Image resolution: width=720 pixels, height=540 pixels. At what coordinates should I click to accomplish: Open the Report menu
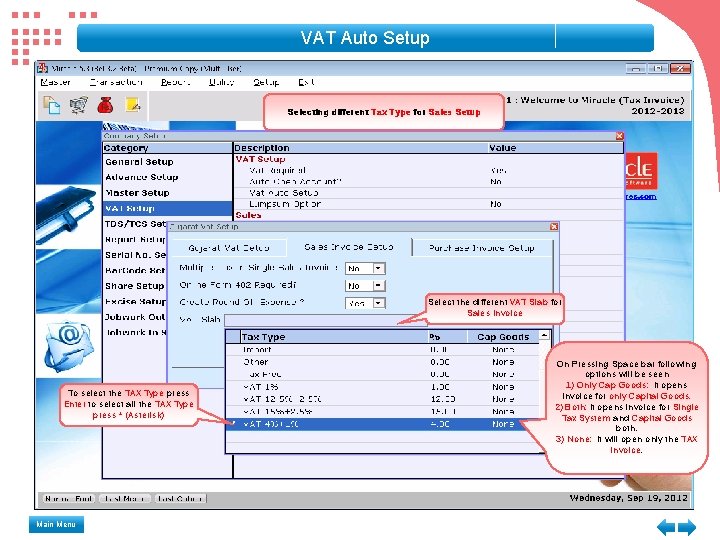(175, 82)
